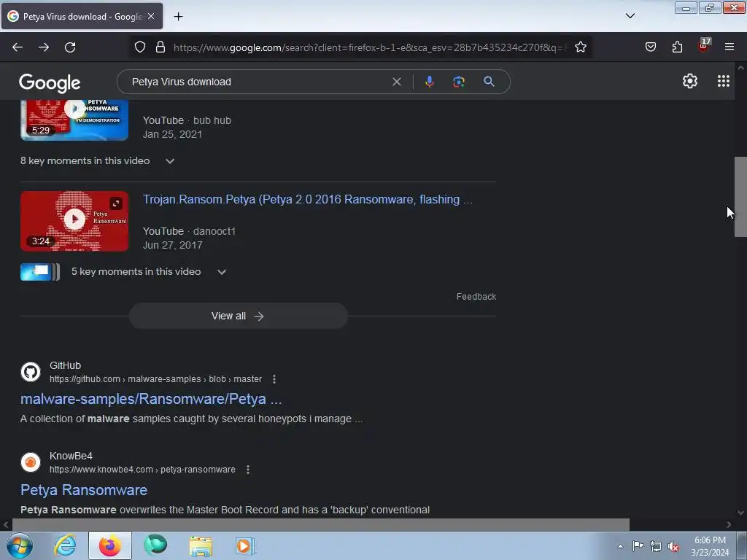Open the uBlock extension with badge 17
747x560 pixels.
[x=704, y=46]
